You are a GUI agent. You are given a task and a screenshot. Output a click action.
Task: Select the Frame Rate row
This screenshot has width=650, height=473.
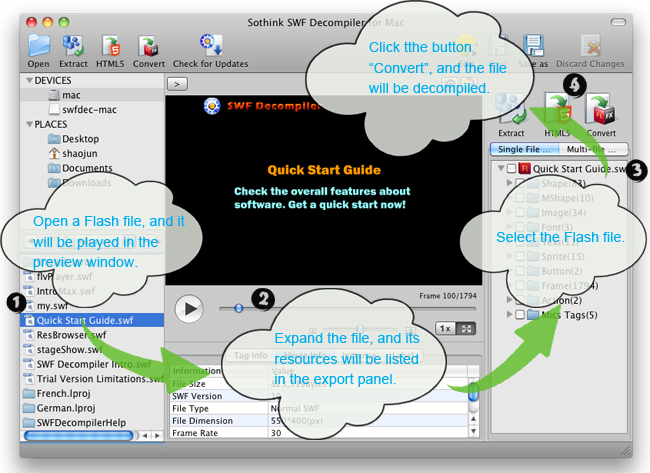(319, 433)
